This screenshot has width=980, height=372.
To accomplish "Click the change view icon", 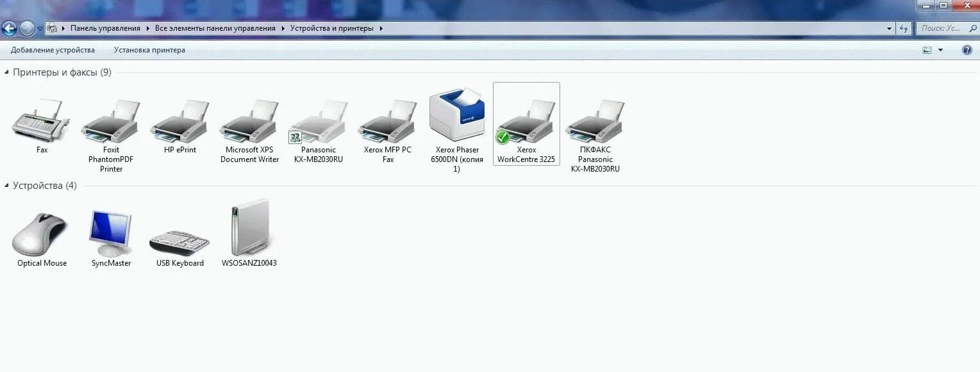I will pyautogui.click(x=927, y=50).
